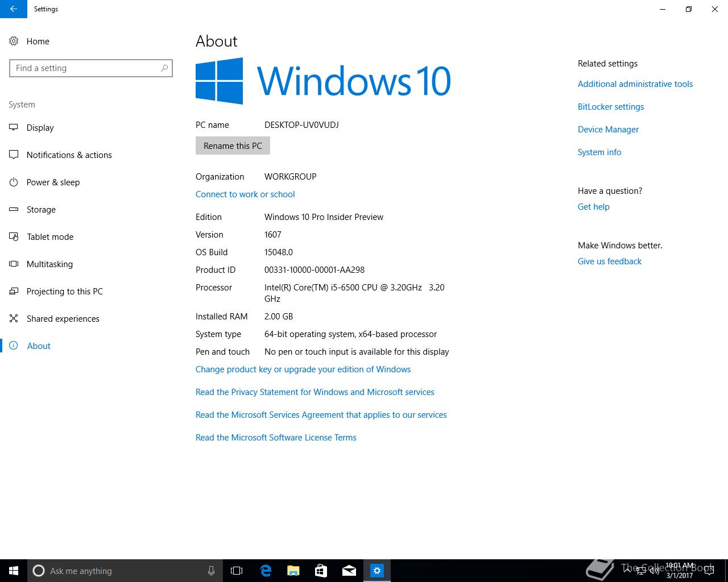
Task: Click Change product key or upgrade edition link
Action: 303,369
